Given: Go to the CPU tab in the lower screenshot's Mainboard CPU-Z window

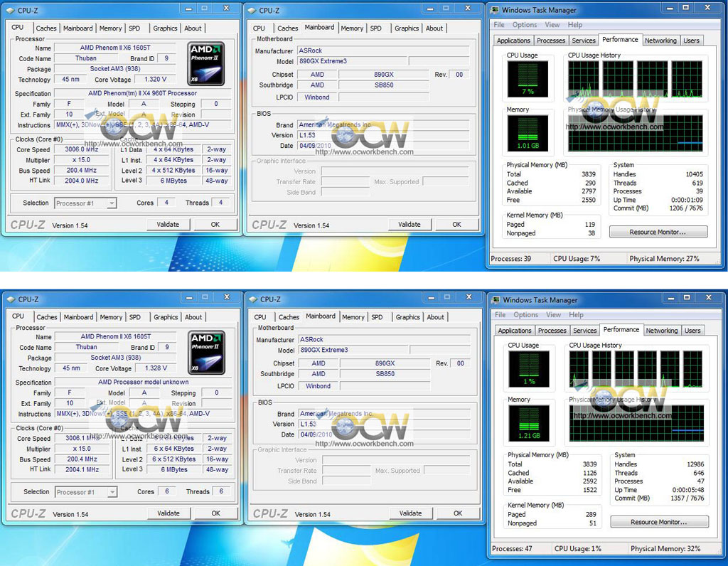Looking at the screenshot, I should pyautogui.click(x=260, y=317).
